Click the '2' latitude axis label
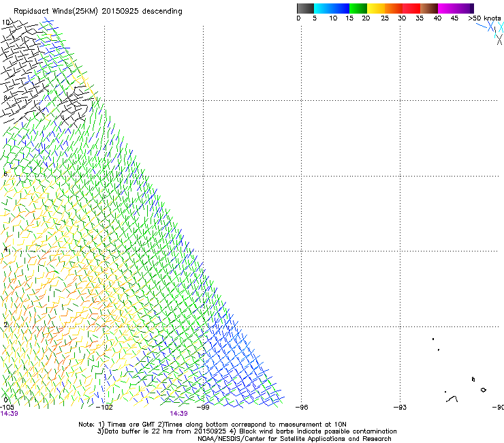The height and width of the screenshot is (443, 504). point(5,324)
